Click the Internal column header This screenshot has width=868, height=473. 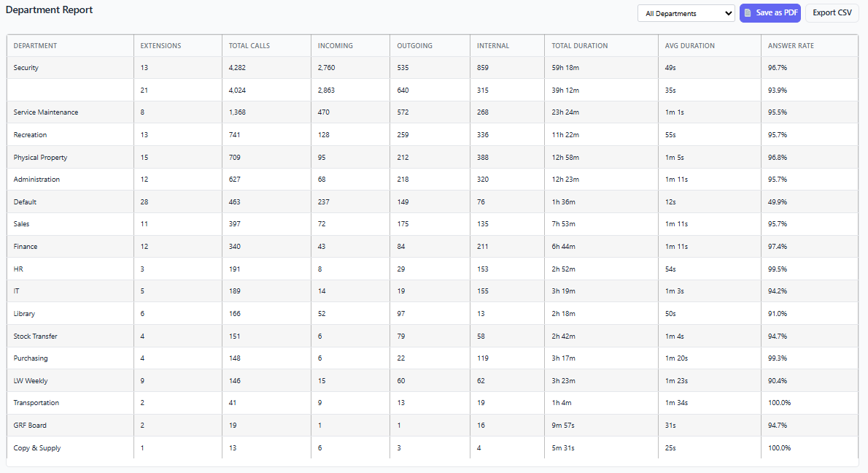493,46
